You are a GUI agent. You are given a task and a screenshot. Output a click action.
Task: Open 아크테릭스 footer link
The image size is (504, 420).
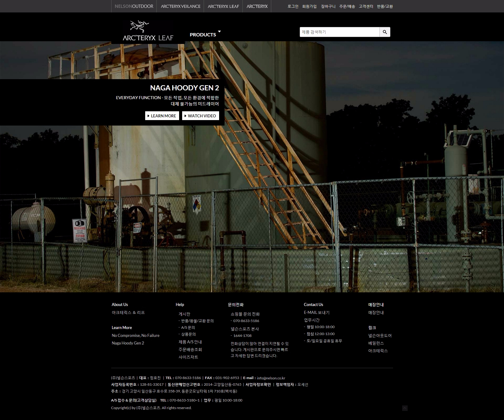click(378, 351)
